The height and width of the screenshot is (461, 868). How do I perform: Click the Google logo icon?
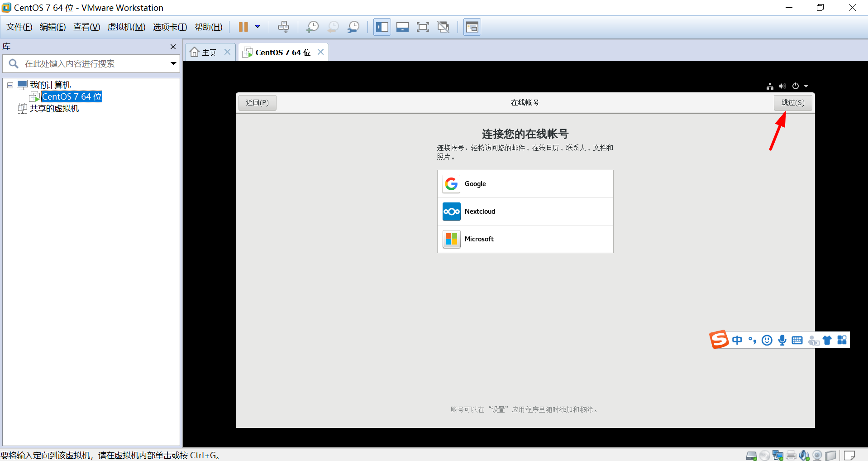[x=451, y=184]
